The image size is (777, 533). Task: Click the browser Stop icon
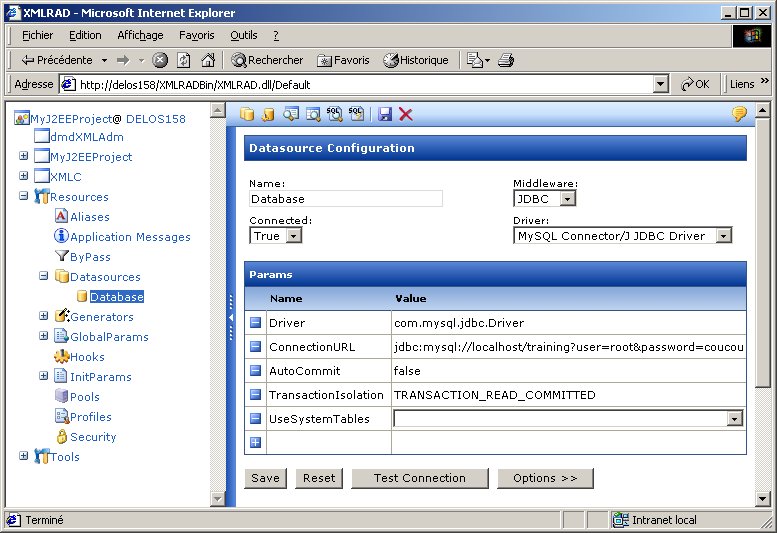[160, 60]
